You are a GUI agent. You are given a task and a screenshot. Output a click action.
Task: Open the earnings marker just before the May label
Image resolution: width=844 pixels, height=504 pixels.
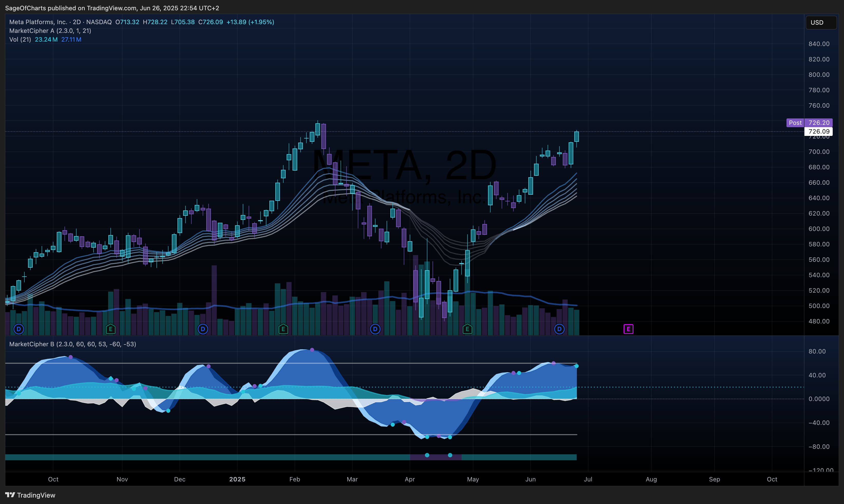pyautogui.click(x=467, y=329)
